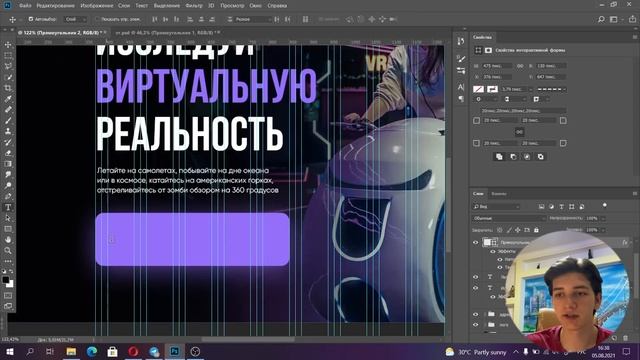Image resolution: width=640 pixels, height=360 pixels.
Task: Open the Layer/Group dropdown in options bar
Action: click(75, 19)
